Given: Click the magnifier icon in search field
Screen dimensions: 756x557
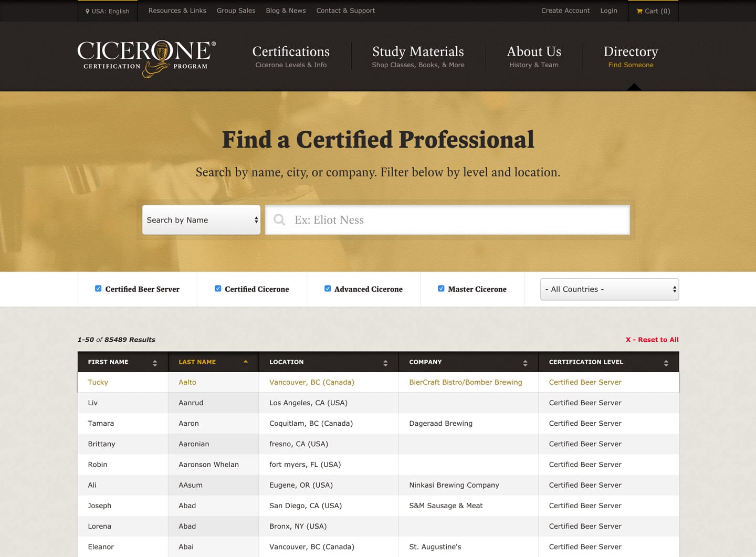Looking at the screenshot, I should (279, 219).
